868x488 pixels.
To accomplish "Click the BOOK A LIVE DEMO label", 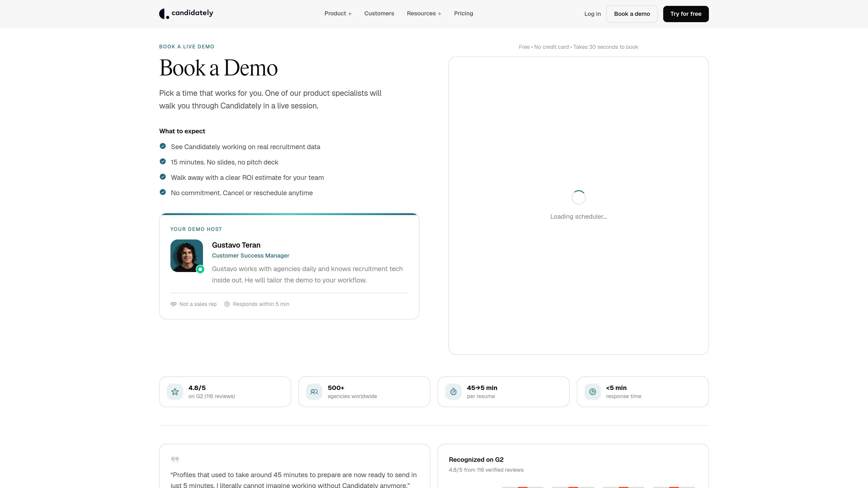I will click(x=187, y=47).
